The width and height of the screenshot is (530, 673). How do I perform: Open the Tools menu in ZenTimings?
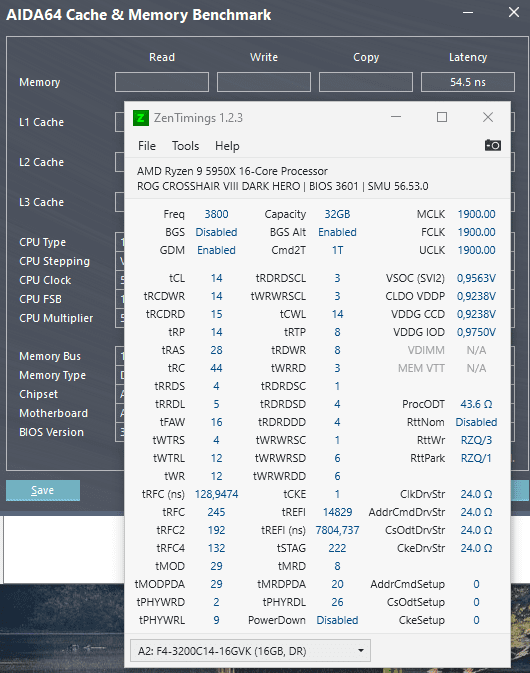coord(185,146)
